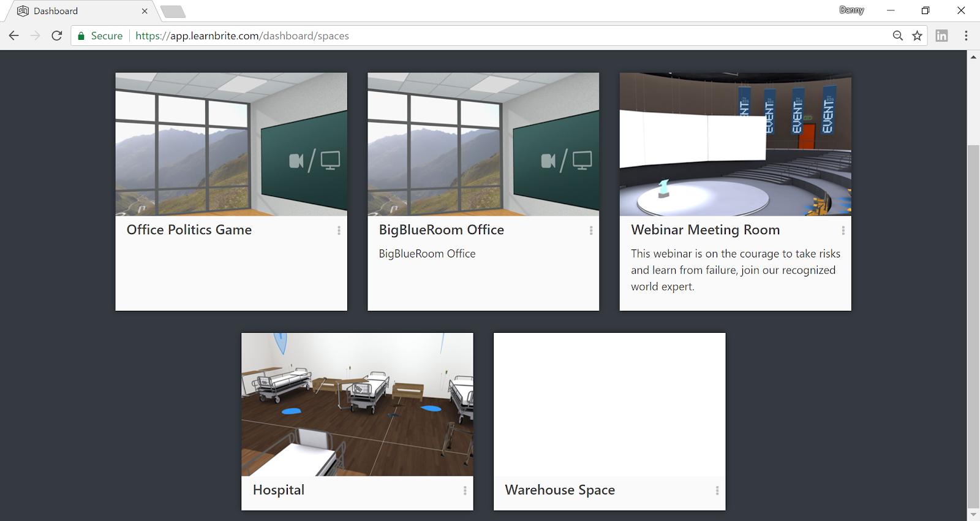Click the 'BigBlueRoom Office' description text
Viewport: 980px width, 521px height.
pos(427,254)
